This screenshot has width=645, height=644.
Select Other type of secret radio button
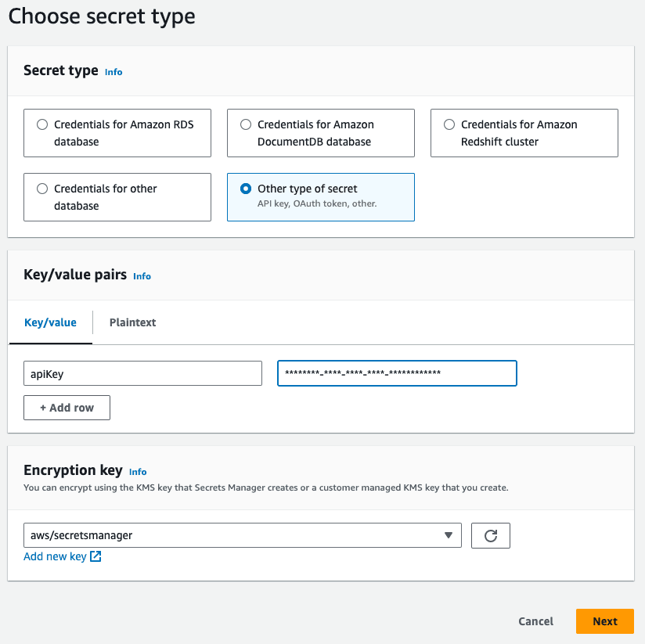(x=246, y=189)
